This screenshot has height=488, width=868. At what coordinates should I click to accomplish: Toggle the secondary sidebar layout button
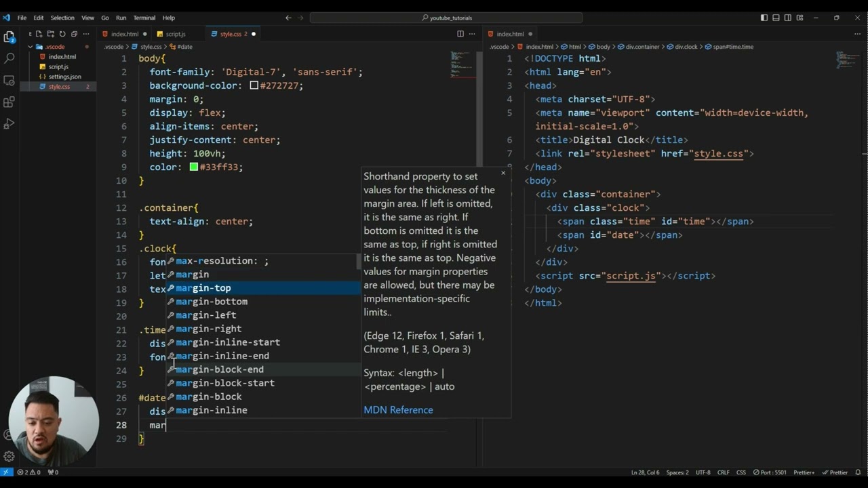tap(788, 18)
